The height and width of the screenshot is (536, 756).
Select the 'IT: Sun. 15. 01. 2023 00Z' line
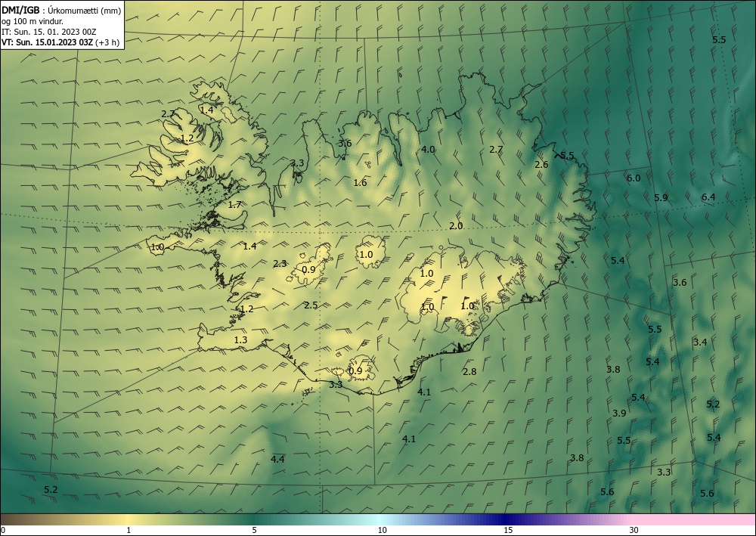click(x=48, y=32)
